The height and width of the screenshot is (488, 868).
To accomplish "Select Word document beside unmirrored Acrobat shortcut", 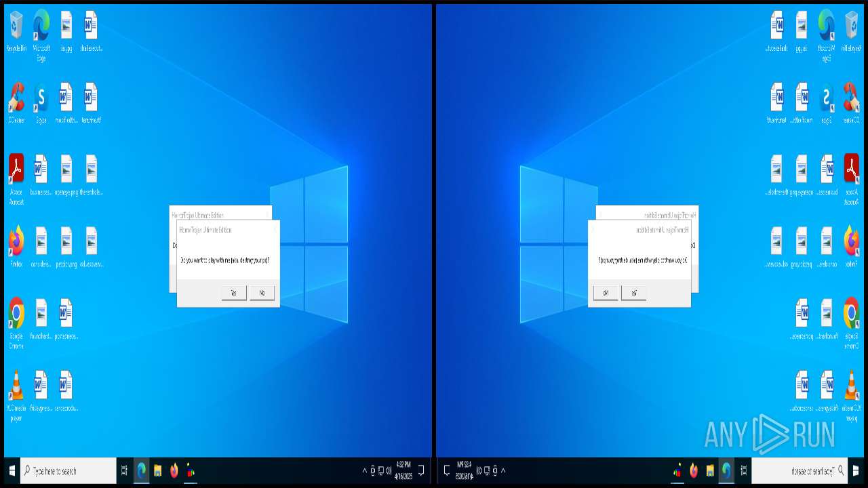I will 41,175.
